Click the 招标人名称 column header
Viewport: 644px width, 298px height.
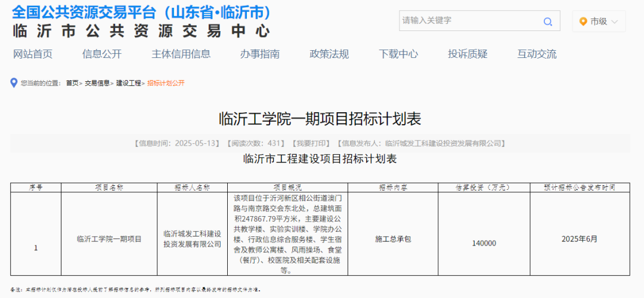tap(192, 188)
